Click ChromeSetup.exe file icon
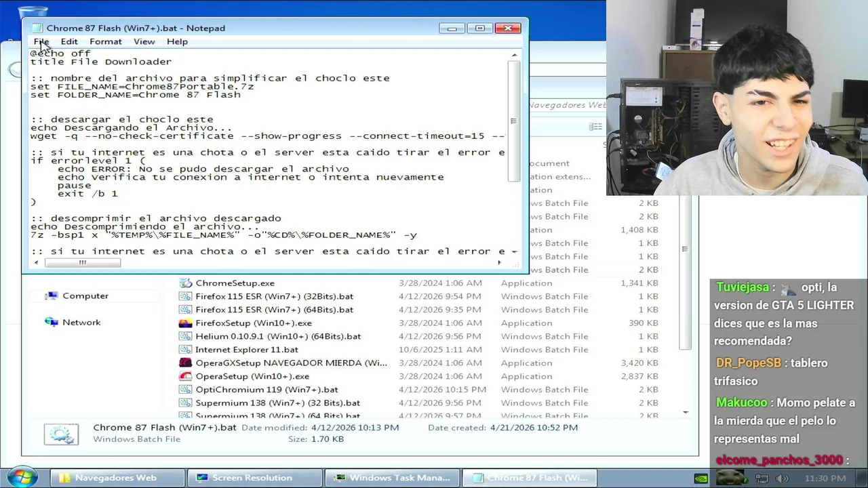 tap(185, 283)
